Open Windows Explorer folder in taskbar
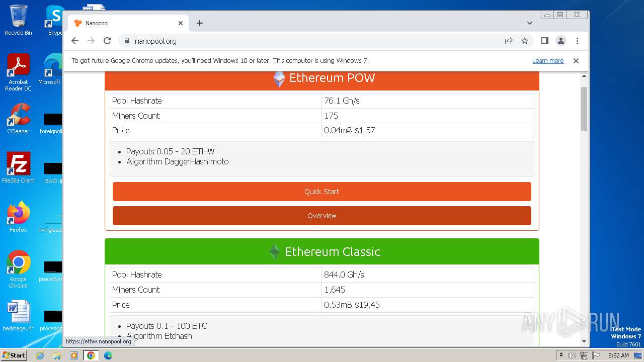Screen dimensions: 644x362 [57, 355]
